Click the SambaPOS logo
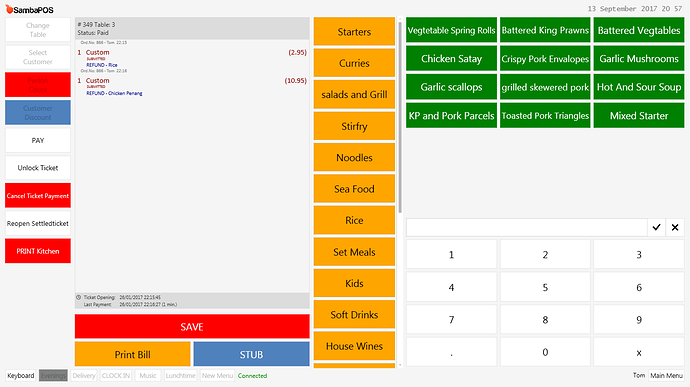Viewport: 690px width, 387px height. click(29, 9)
